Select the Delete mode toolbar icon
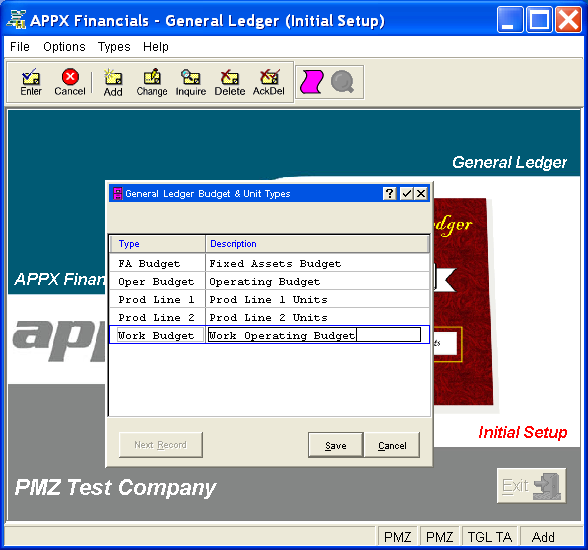This screenshot has width=588, height=550. [x=230, y=82]
